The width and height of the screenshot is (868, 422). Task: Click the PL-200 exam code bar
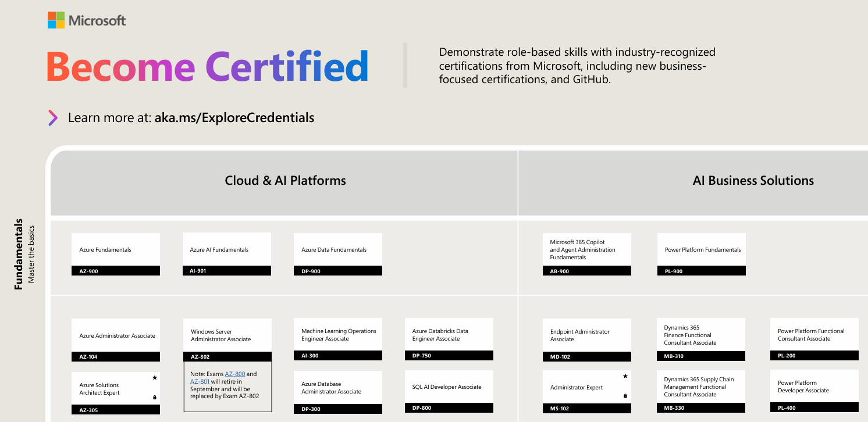pyautogui.click(x=814, y=356)
